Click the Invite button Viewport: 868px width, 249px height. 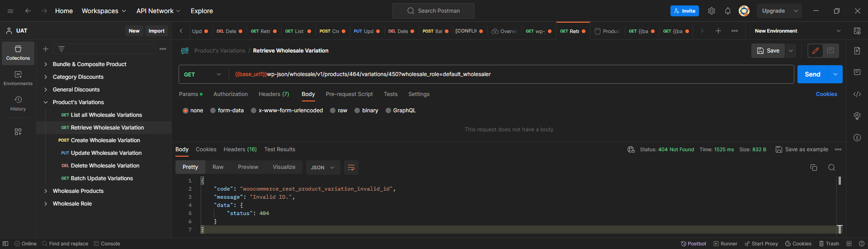point(684,11)
